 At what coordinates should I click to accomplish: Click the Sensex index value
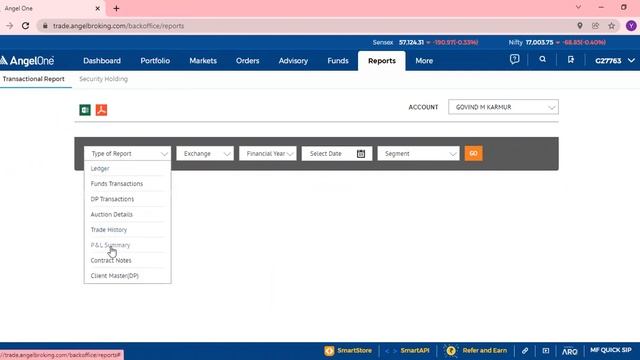(x=411, y=42)
